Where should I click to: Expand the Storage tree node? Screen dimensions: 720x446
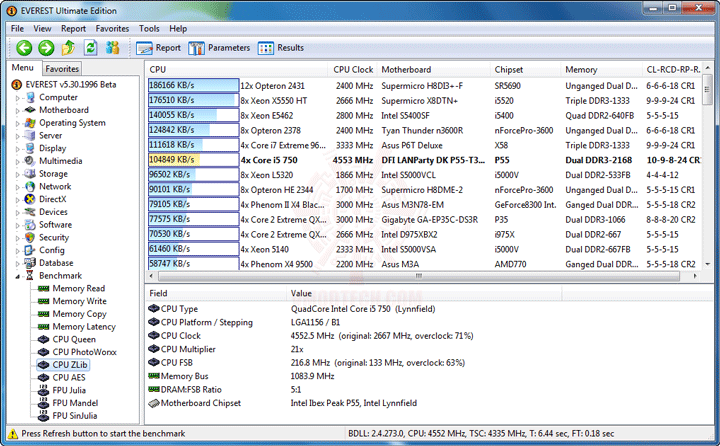tap(17, 175)
